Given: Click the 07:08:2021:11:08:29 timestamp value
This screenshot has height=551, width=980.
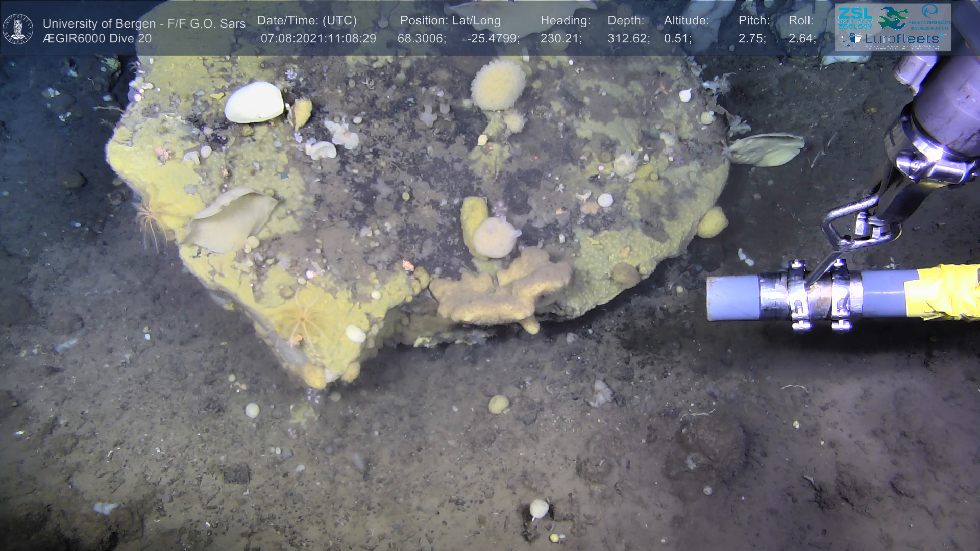Looking at the screenshot, I should 318,39.
